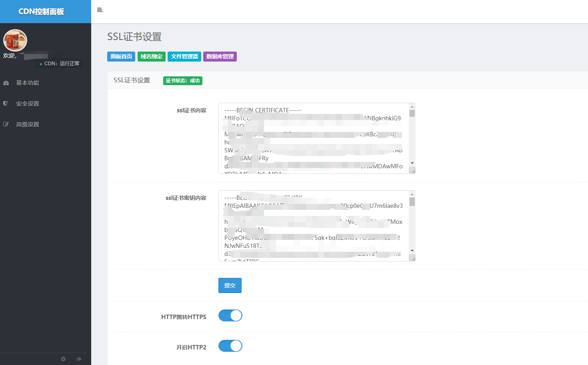Viewport: 588px width, 365px height.
Task: Open 文件管理器 from the shortcut bar
Action: pyautogui.click(x=184, y=57)
